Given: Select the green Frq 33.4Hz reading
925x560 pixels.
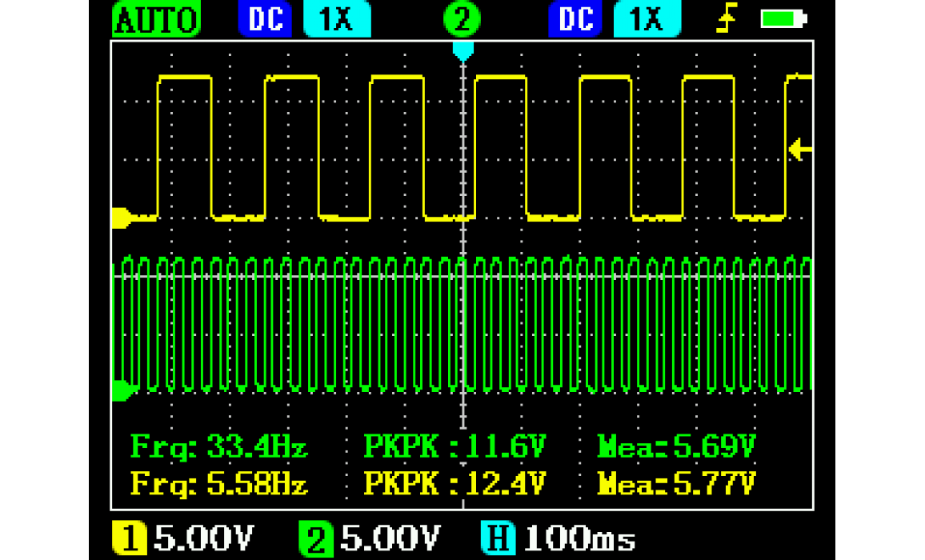Looking at the screenshot, I should point(219,446).
